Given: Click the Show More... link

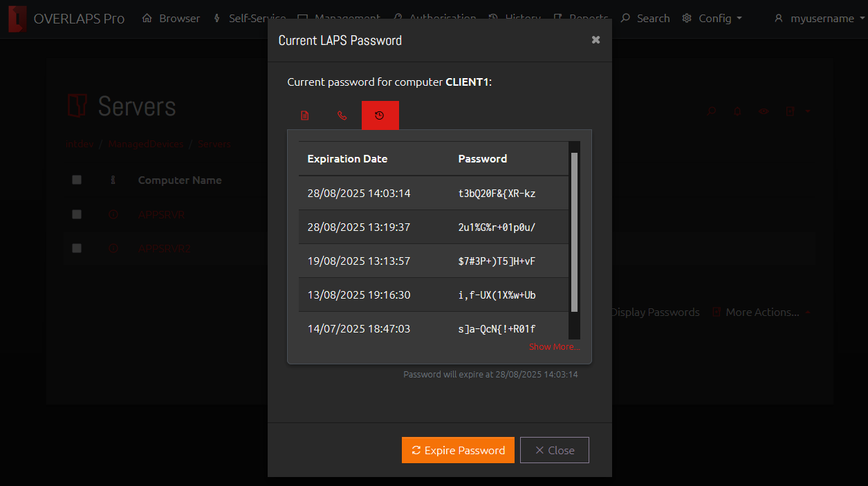Looking at the screenshot, I should click(554, 346).
